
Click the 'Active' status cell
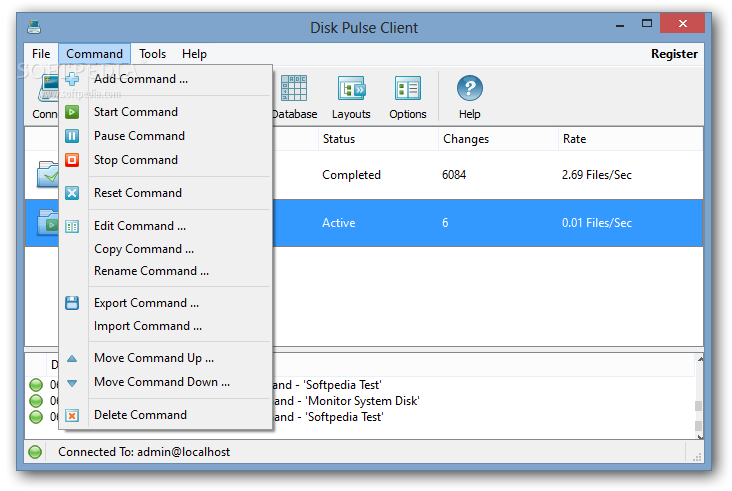click(x=339, y=223)
